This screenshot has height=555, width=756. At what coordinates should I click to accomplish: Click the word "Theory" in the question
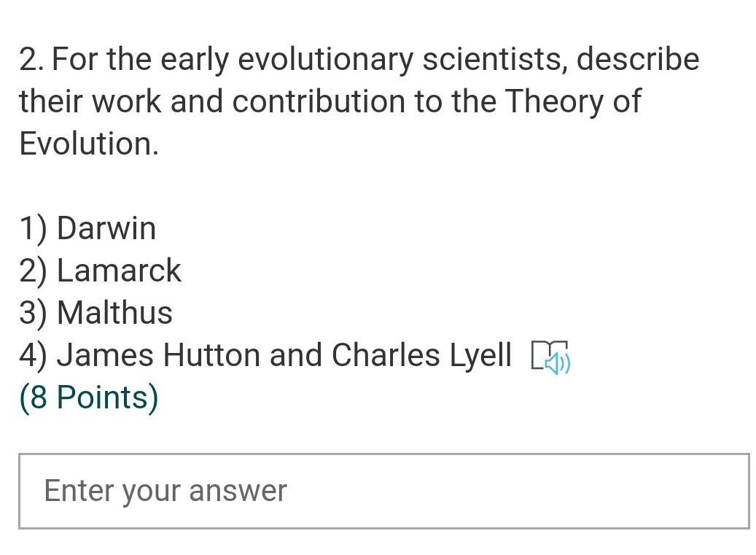pyautogui.click(x=554, y=101)
